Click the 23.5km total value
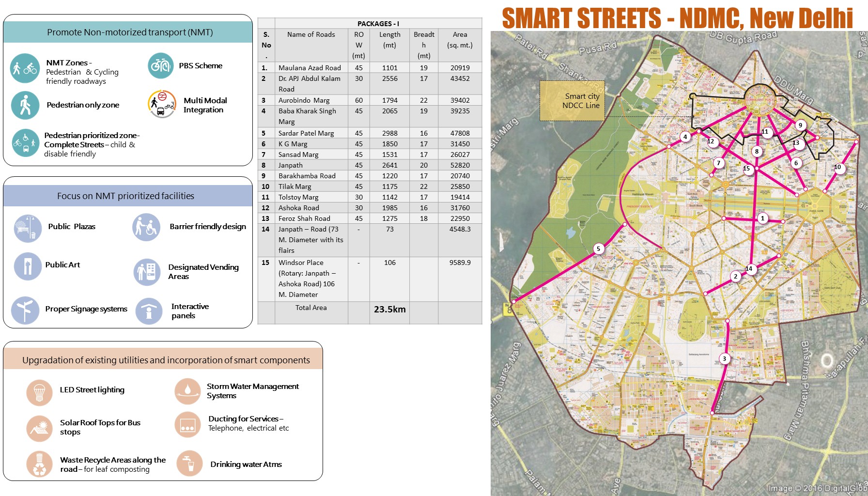Viewport: 868px width, 496px height. click(390, 309)
